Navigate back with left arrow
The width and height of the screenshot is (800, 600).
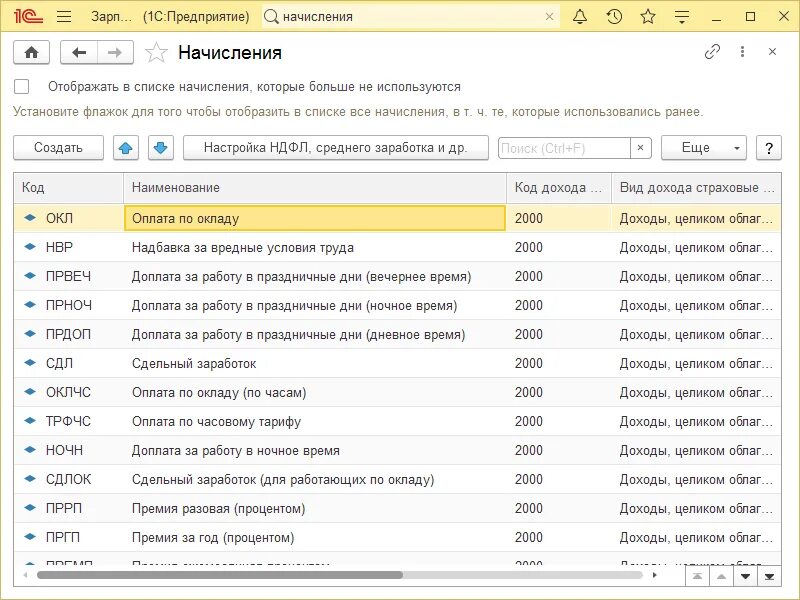pos(79,52)
